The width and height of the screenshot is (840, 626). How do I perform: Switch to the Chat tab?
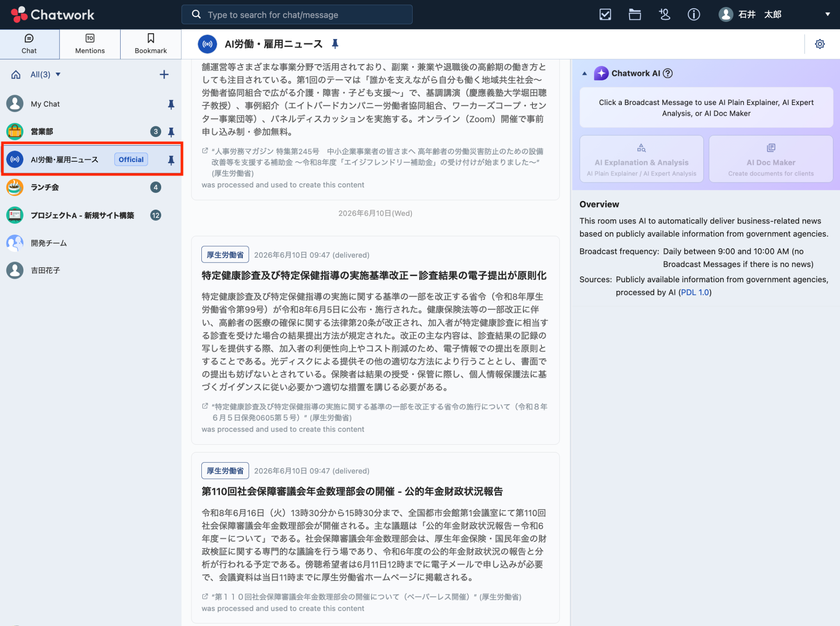click(x=29, y=44)
